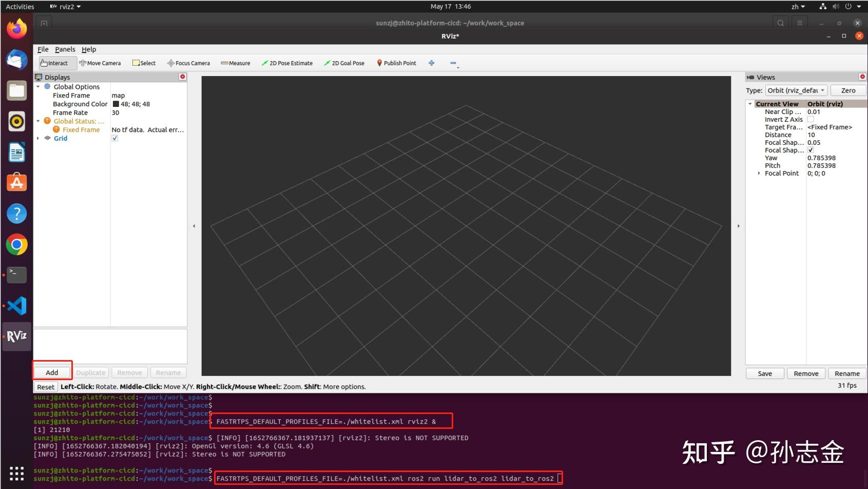Open the Activities overview
The height and width of the screenshot is (489, 868).
click(20, 7)
